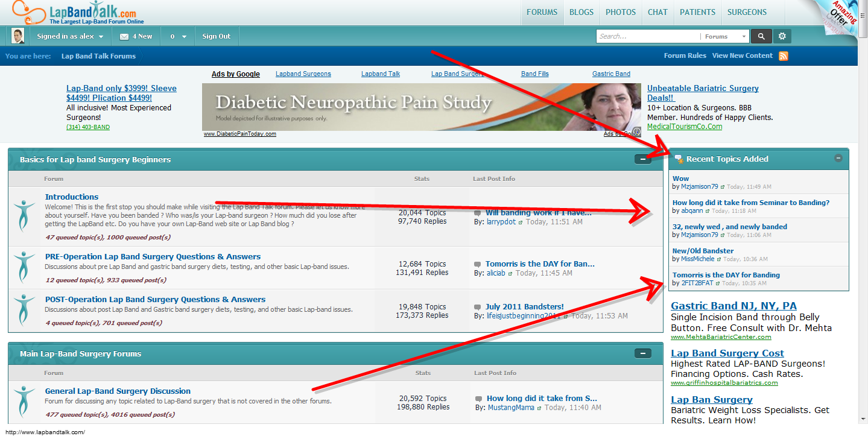This screenshot has width=868, height=436.
Task: Open "How long did it take from Seminar to Banding?"
Action: (x=751, y=203)
